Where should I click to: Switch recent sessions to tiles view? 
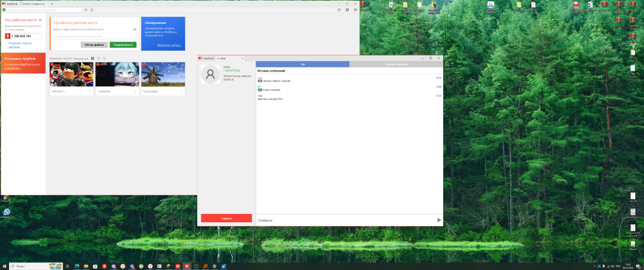tap(92, 59)
